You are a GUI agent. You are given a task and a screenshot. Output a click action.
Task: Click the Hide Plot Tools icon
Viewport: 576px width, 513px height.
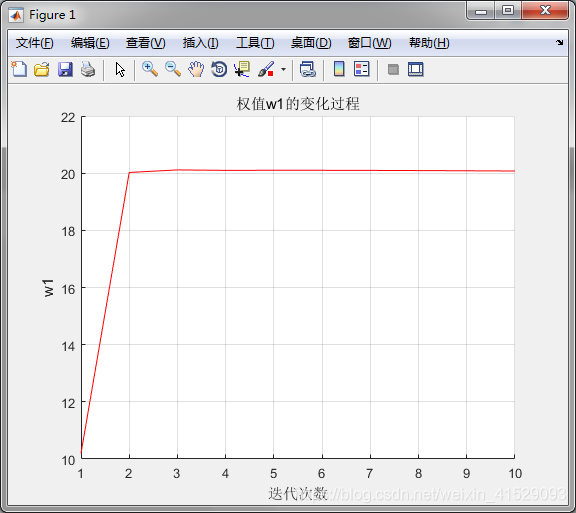[x=393, y=69]
